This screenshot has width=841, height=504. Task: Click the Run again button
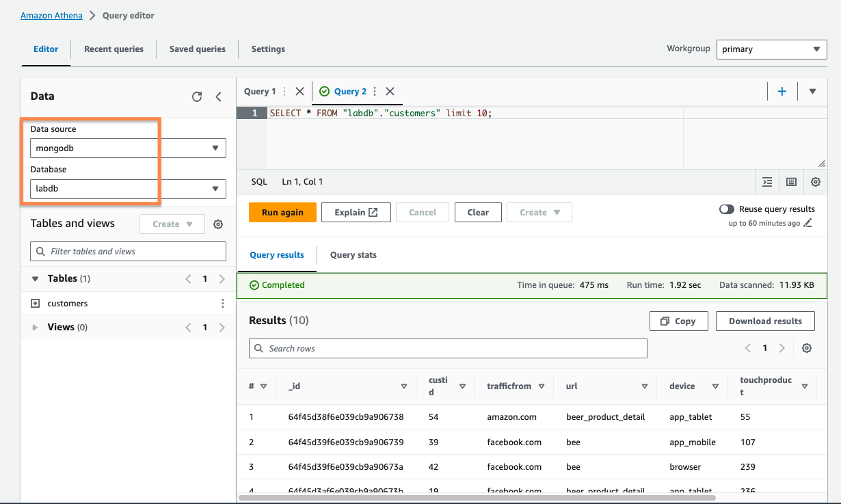pyautogui.click(x=282, y=212)
